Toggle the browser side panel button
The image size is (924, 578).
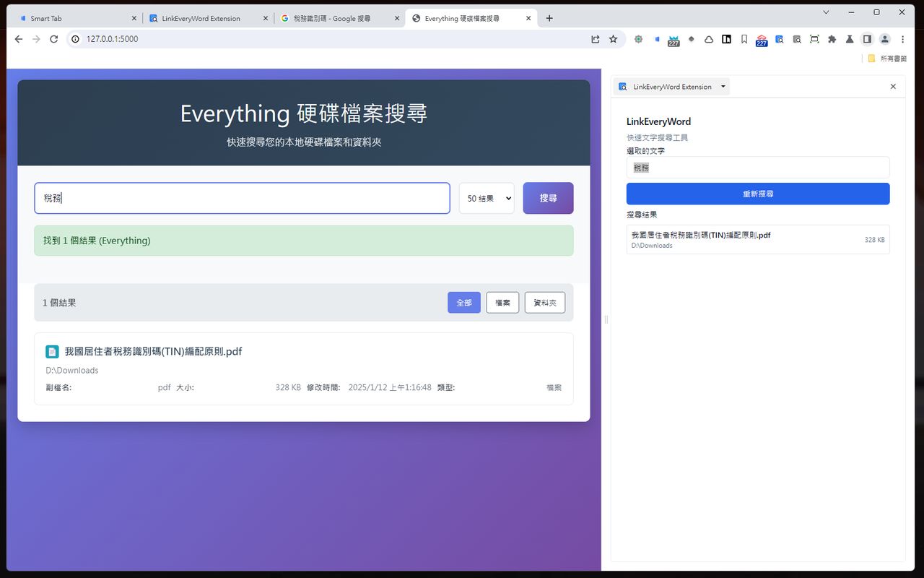point(868,39)
